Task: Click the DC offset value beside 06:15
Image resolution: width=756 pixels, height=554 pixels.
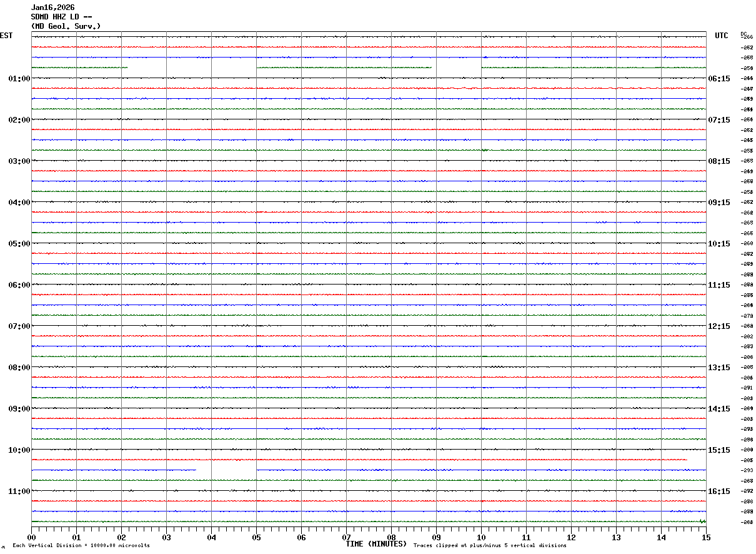Action: click(747, 78)
